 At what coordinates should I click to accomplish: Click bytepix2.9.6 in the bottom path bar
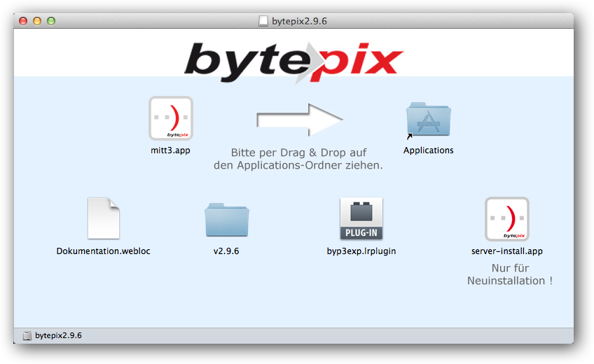[x=58, y=335]
